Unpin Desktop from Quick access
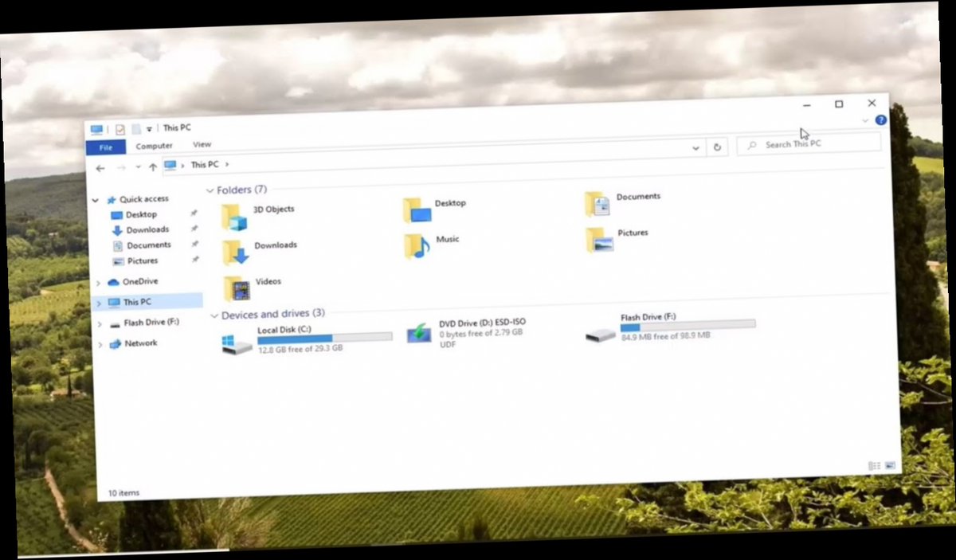 point(193,213)
